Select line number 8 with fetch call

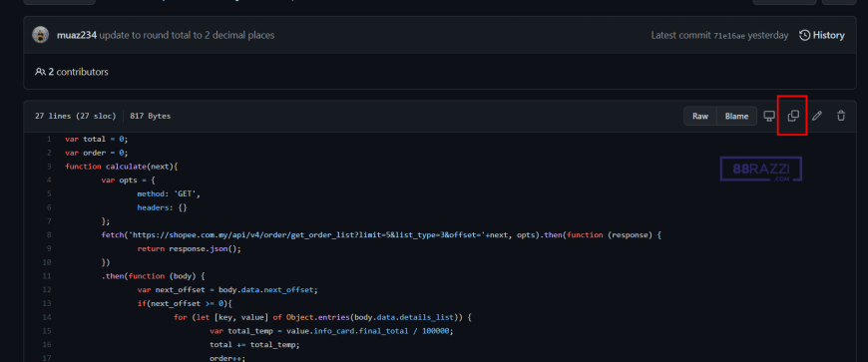pos(49,235)
